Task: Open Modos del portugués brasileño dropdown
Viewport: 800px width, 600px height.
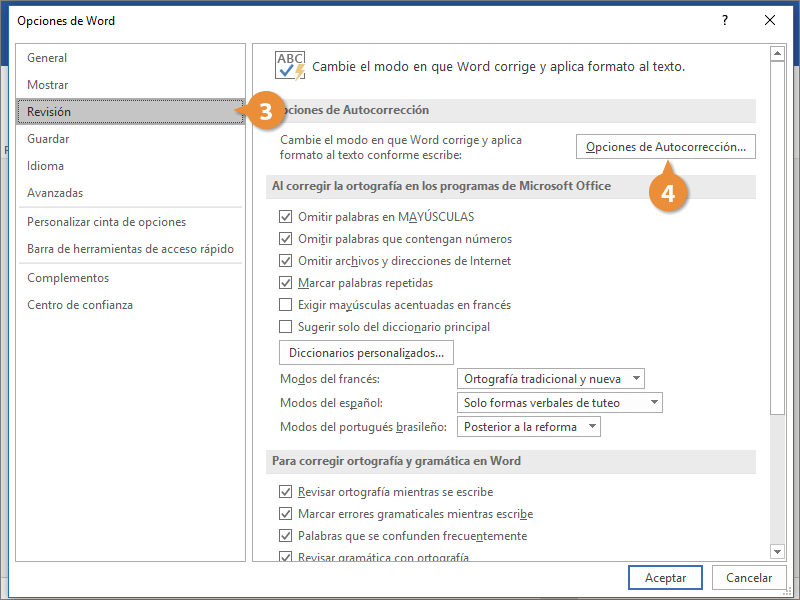Action: (x=529, y=427)
